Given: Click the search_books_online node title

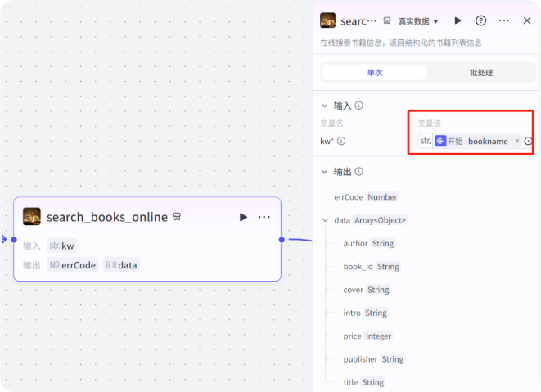Looking at the screenshot, I should tap(107, 217).
